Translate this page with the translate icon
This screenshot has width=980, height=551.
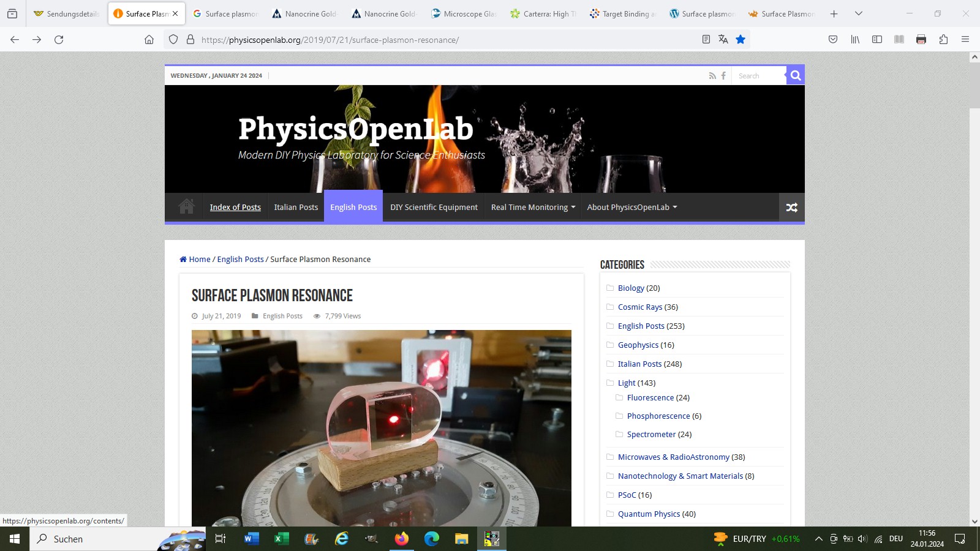click(723, 39)
